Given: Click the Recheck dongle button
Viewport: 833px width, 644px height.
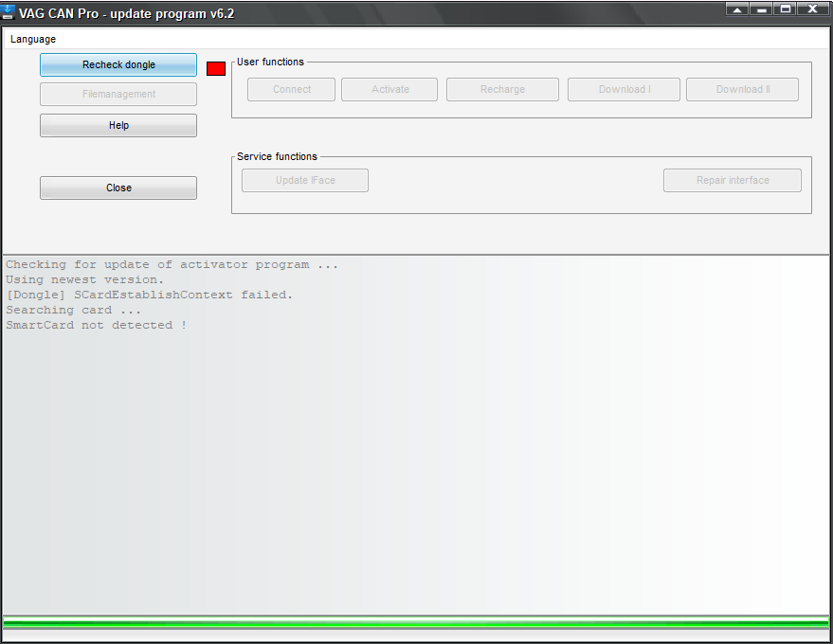Looking at the screenshot, I should (x=118, y=64).
